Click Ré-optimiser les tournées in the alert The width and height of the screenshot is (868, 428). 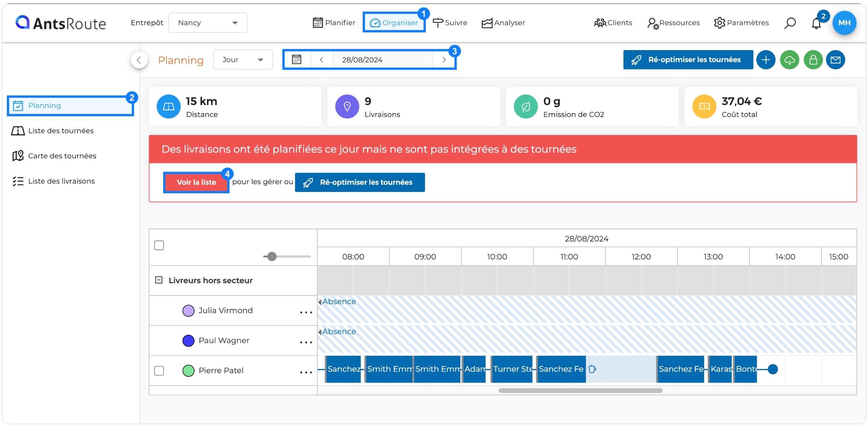pyautogui.click(x=360, y=183)
